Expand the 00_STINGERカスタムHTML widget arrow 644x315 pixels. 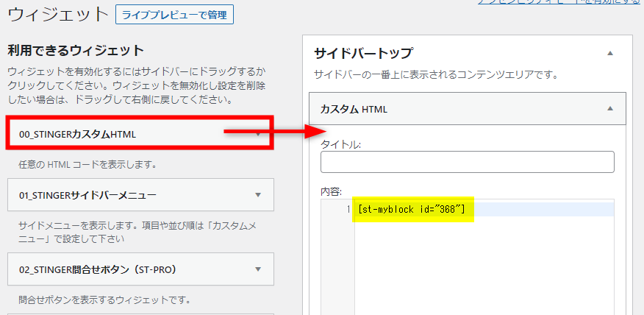257,134
